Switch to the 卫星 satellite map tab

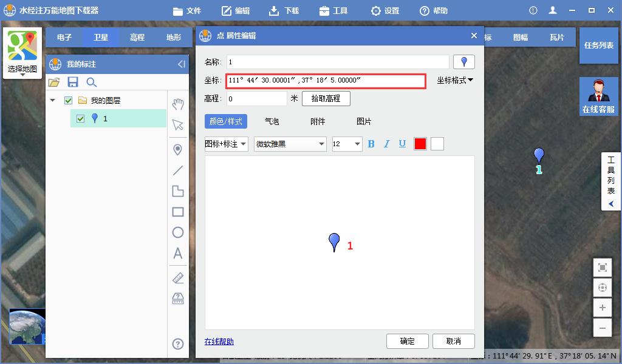pos(101,37)
